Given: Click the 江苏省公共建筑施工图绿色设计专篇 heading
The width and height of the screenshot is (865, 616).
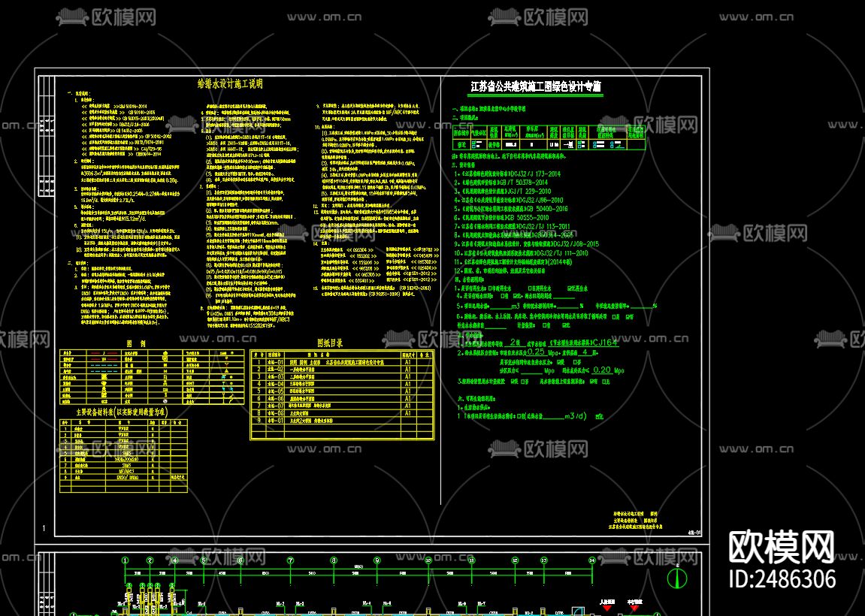Looking at the screenshot, I should [x=536, y=86].
